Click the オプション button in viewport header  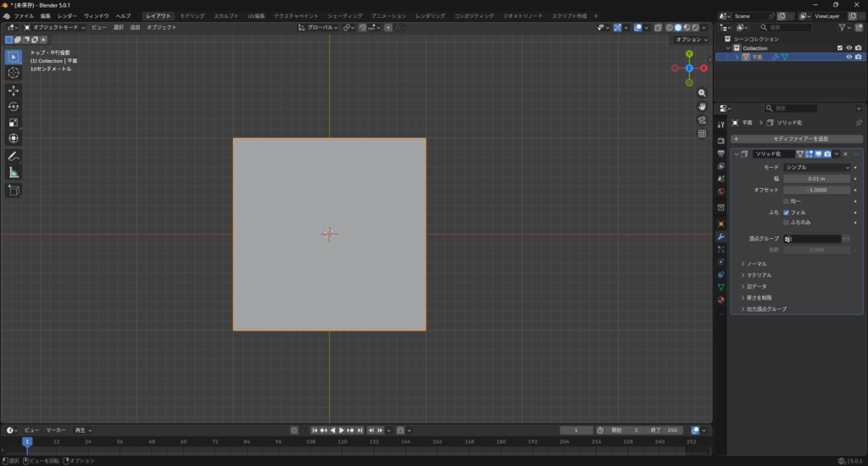coord(691,40)
